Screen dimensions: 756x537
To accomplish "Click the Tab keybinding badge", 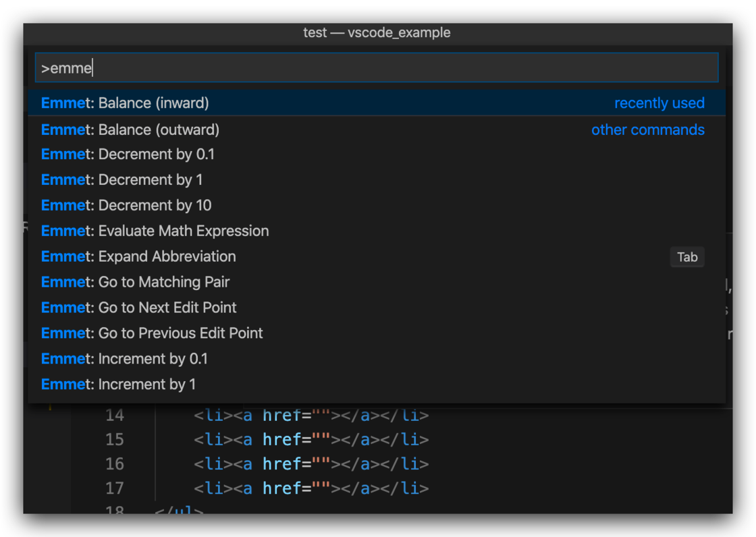I will pyautogui.click(x=687, y=257).
